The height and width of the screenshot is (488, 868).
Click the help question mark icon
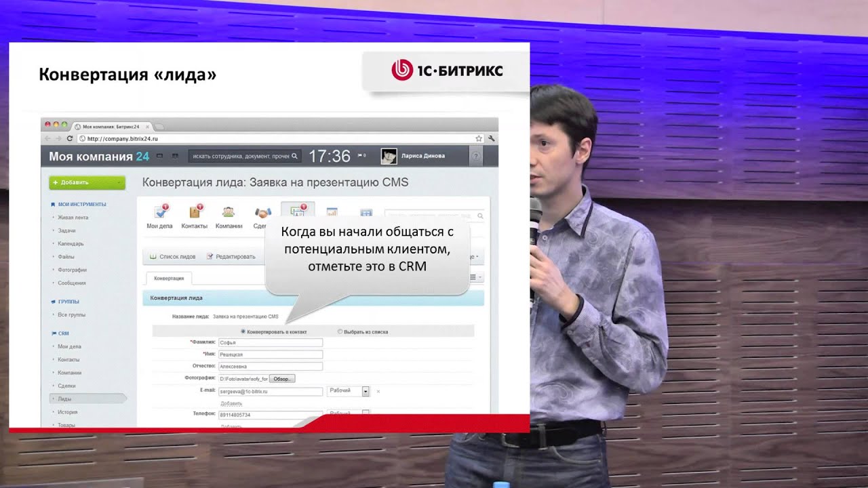pos(476,156)
